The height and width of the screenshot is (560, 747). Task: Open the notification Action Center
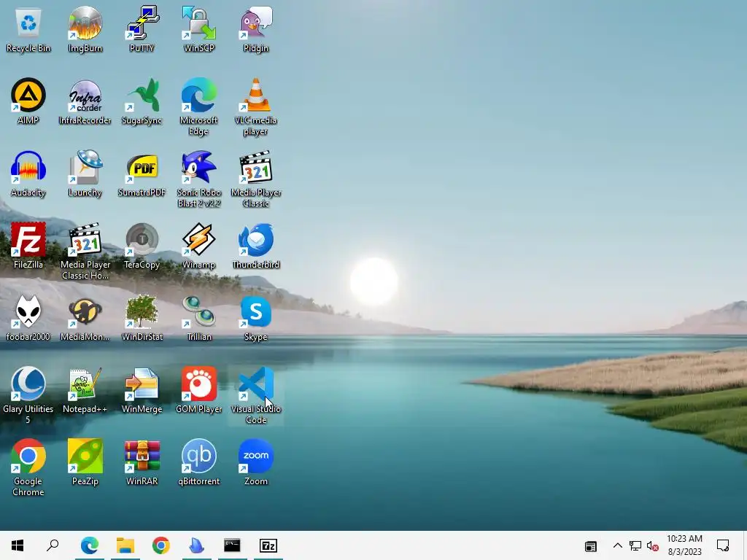(x=723, y=545)
